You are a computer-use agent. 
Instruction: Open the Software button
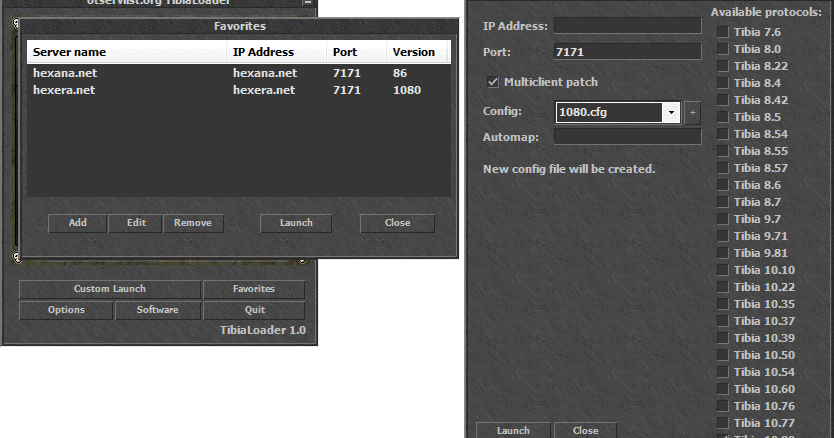coord(157,310)
